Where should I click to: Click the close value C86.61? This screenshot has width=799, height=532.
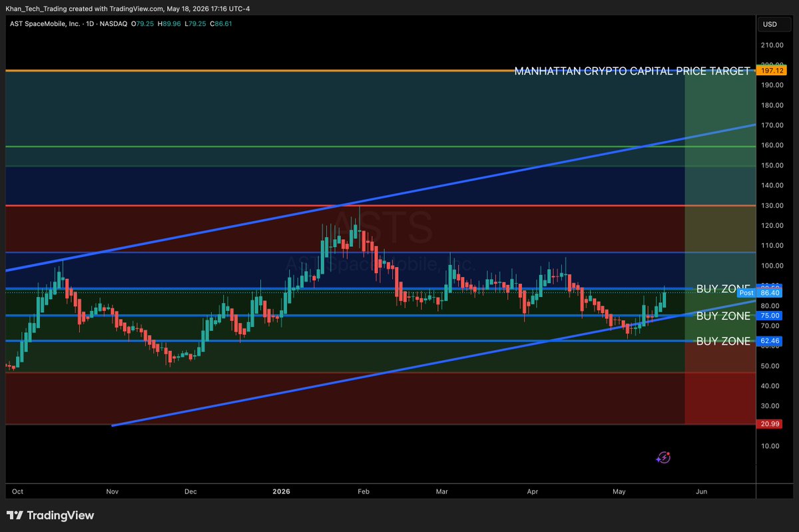pos(220,23)
